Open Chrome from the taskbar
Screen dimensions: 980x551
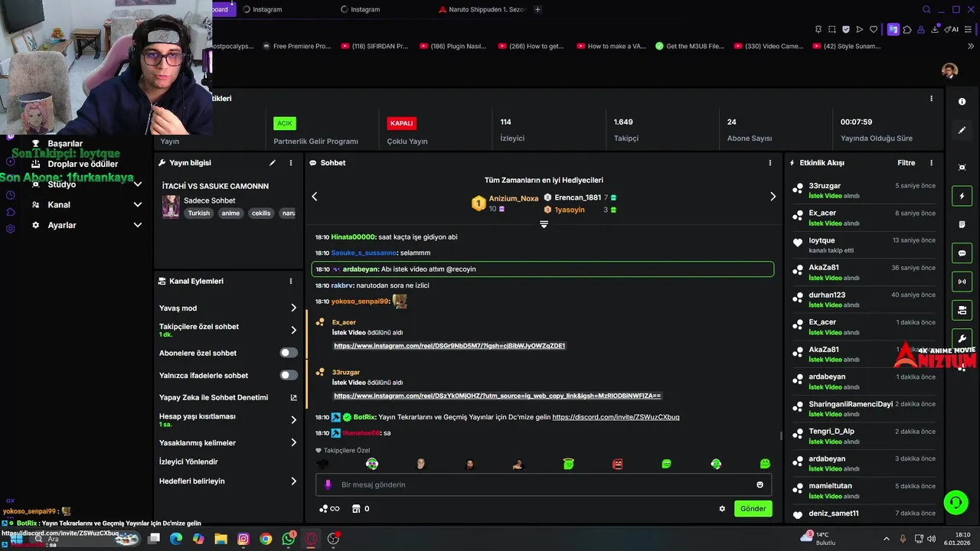[266, 539]
